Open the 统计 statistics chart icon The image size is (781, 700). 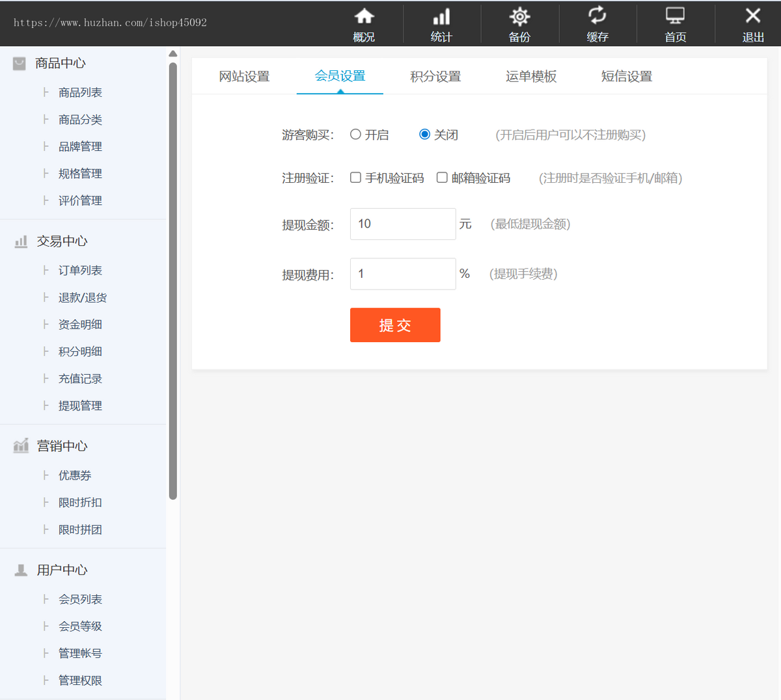coord(441,16)
